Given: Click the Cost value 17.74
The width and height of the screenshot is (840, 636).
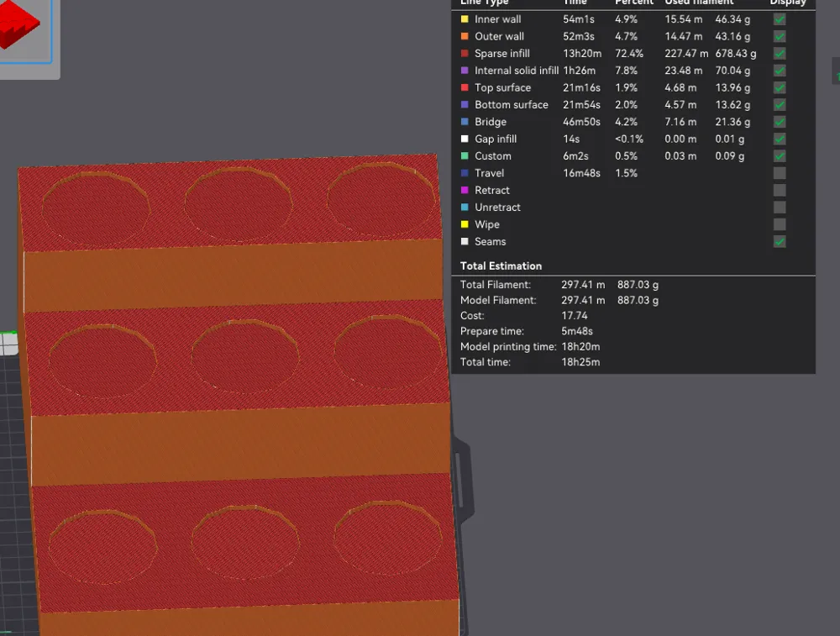Looking at the screenshot, I should pyautogui.click(x=575, y=316).
